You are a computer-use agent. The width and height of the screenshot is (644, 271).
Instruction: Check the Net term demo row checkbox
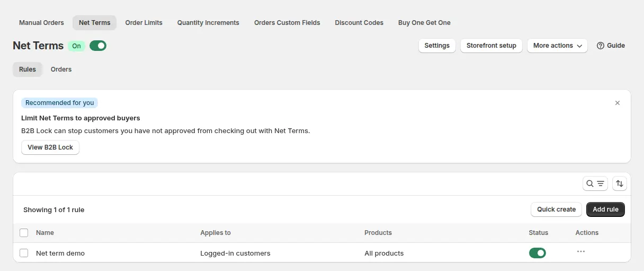(24, 253)
